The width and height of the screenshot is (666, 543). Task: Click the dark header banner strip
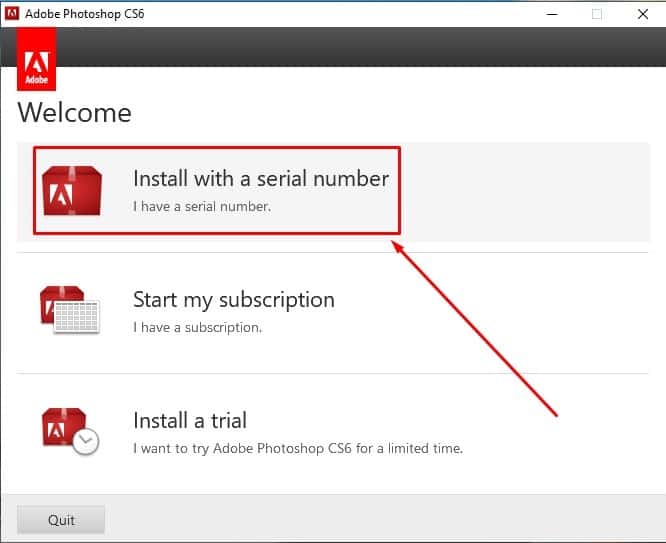360,47
